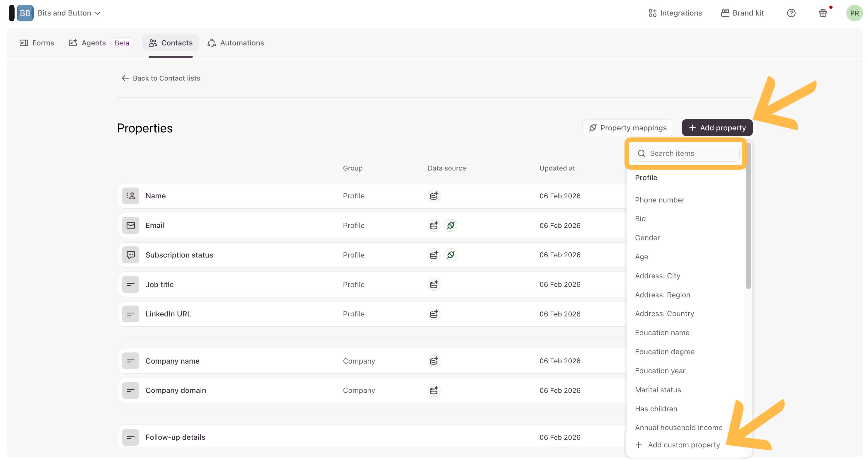The height and width of the screenshot is (460, 868).
Task: Click the PR user avatar
Action: (x=854, y=13)
